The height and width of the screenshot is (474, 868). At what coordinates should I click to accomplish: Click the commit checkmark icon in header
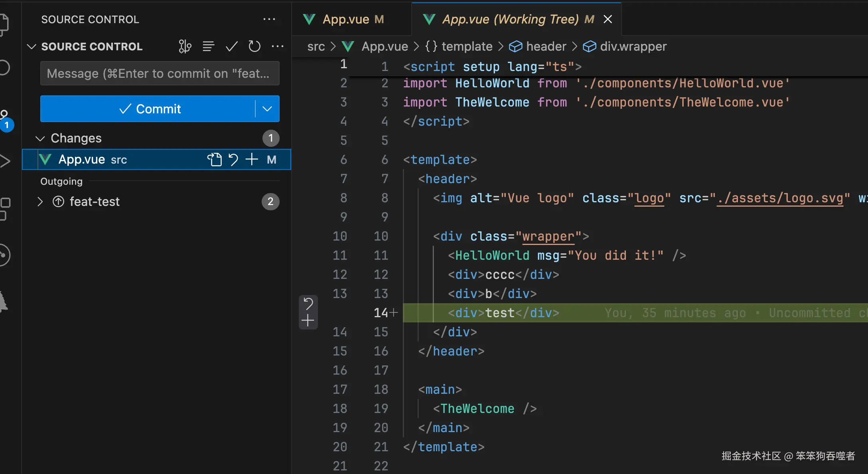(231, 46)
